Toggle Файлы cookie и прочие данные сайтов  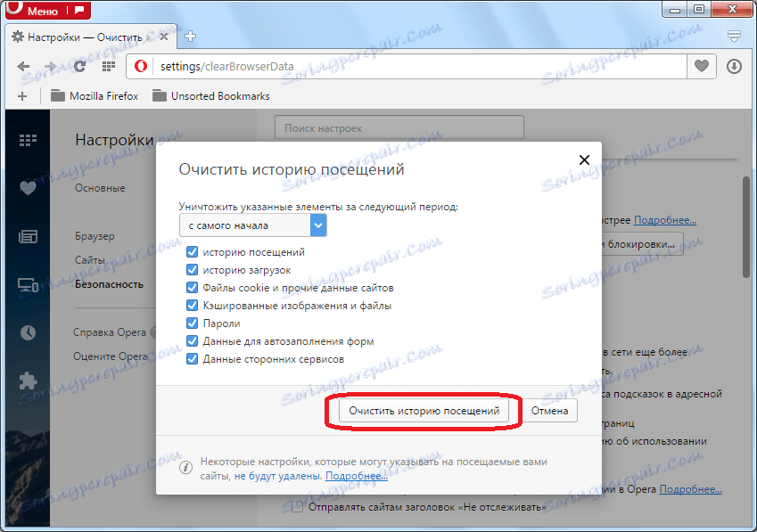tap(192, 288)
